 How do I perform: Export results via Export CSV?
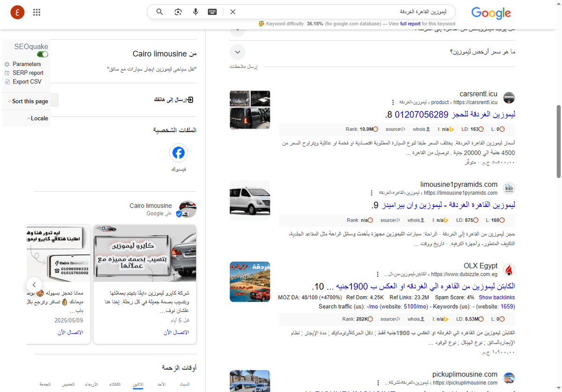coord(27,81)
